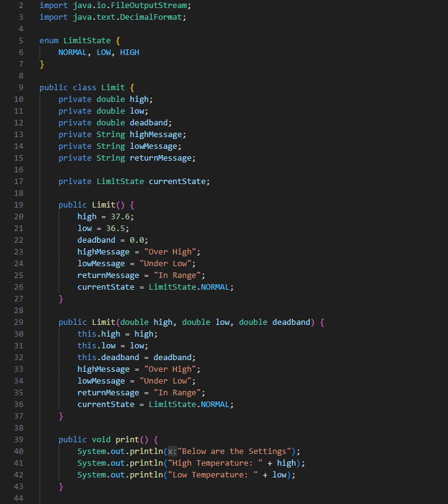
Task: Click 'returnMessage' field declaration on line 15
Action: tap(160, 158)
